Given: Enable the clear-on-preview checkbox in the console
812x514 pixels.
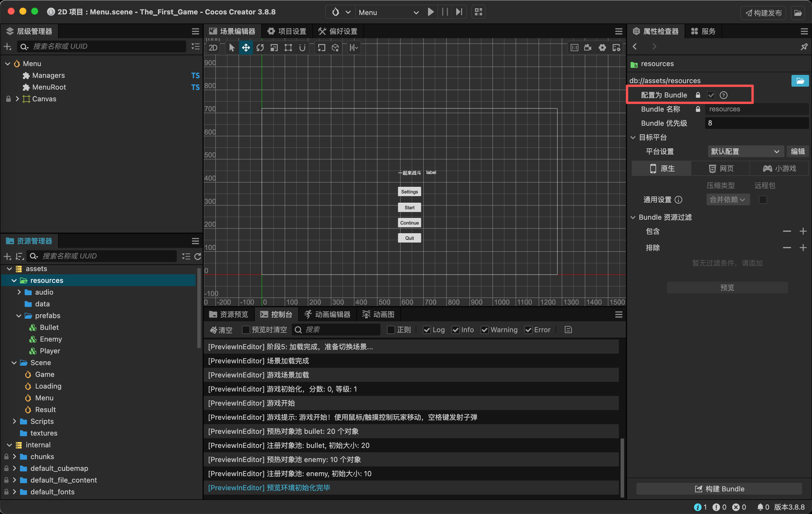Looking at the screenshot, I should (x=246, y=330).
